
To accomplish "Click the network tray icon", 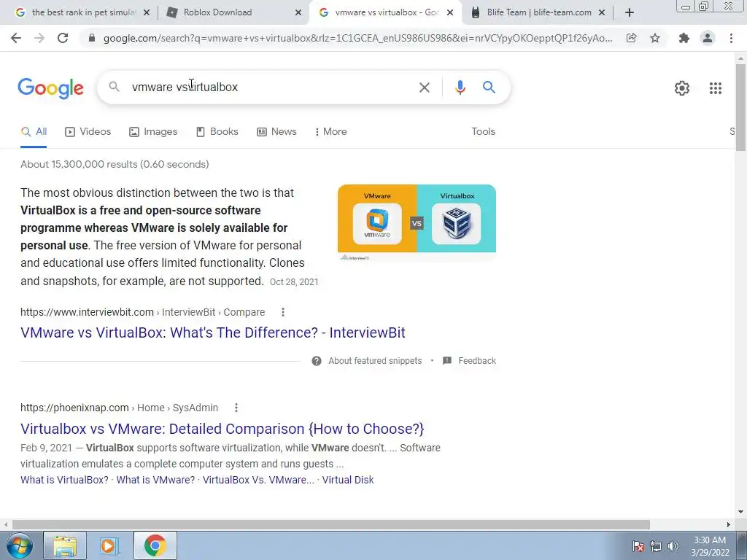I will tap(656, 546).
